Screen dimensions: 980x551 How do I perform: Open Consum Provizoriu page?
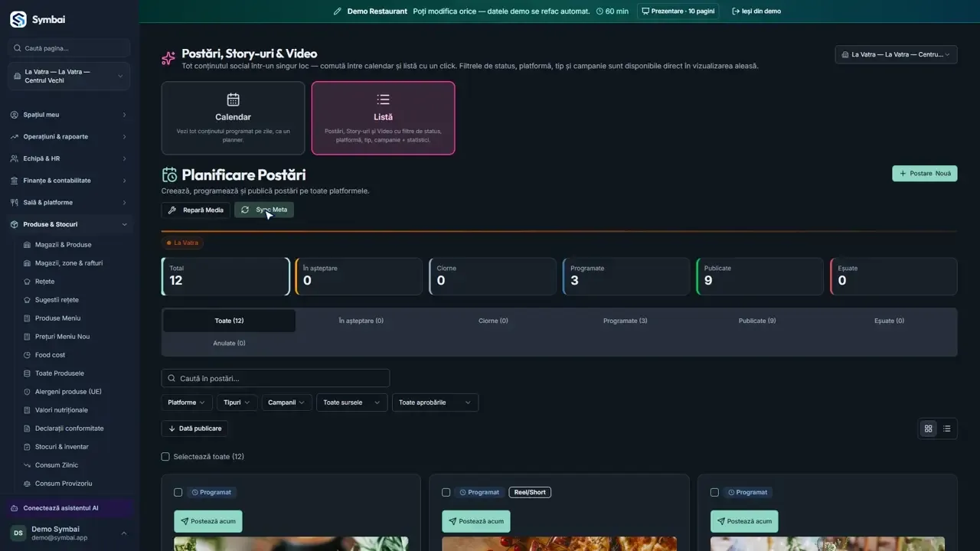pos(64,484)
